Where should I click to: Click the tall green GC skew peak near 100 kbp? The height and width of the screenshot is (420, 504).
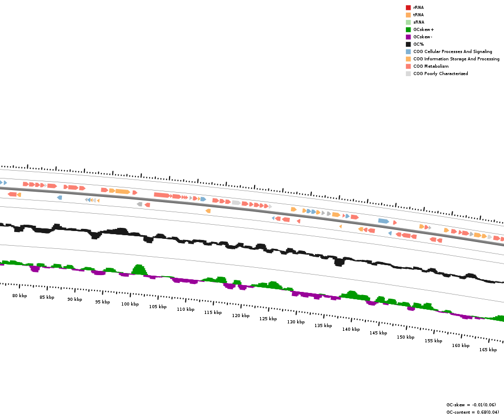pyautogui.click(x=139, y=269)
